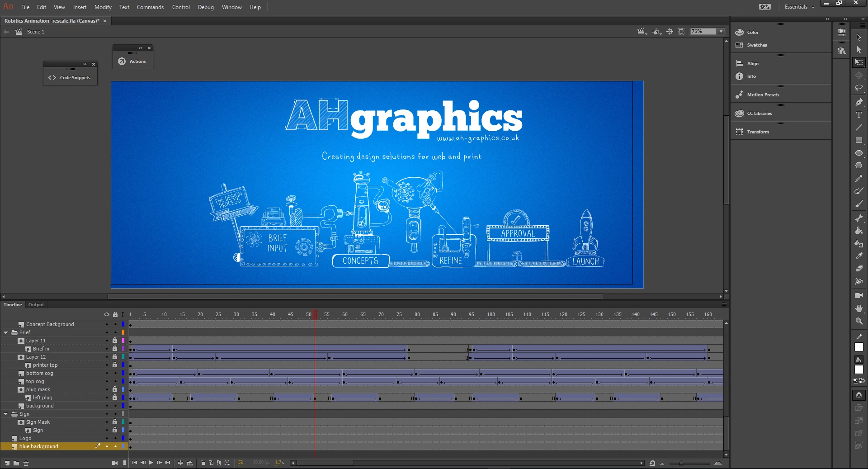The width and height of the screenshot is (868, 469).
Task: Toggle visibility of blue background layer
Action: pos(107,446)
